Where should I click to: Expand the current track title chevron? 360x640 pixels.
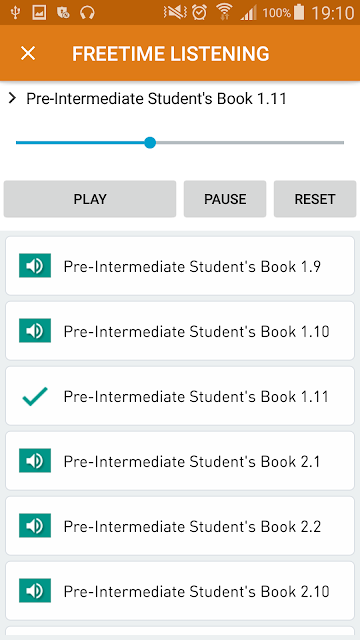pyautogui.click(x=12, y=98)
